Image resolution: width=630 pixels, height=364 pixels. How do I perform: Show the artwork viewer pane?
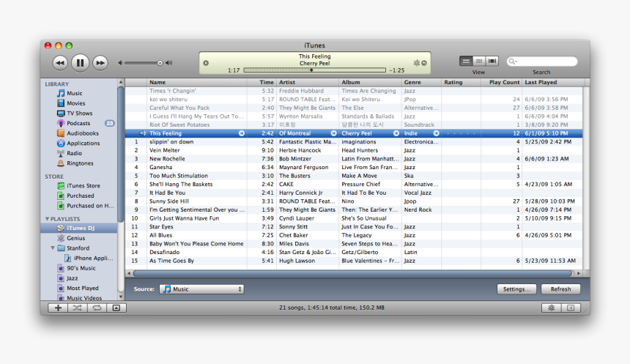click(x=116, y=308)
